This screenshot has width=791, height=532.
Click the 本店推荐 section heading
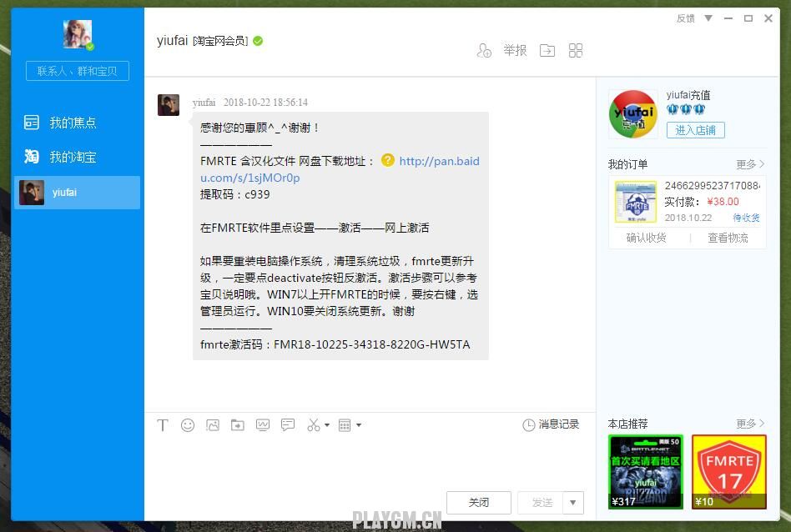pyautogui.click(x=627, y=424)
